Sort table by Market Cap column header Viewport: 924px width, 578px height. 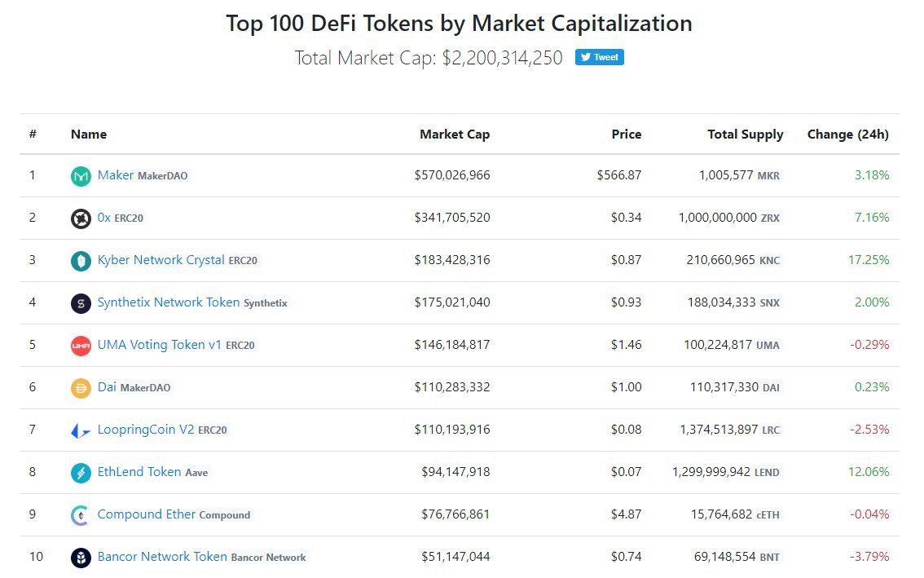point(455,135)
